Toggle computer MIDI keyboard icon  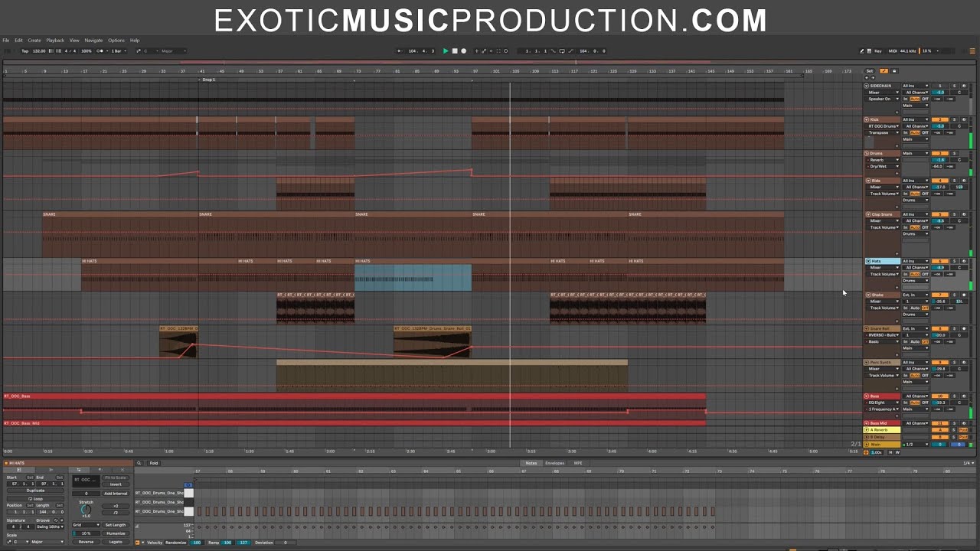(x=868, y=51)
